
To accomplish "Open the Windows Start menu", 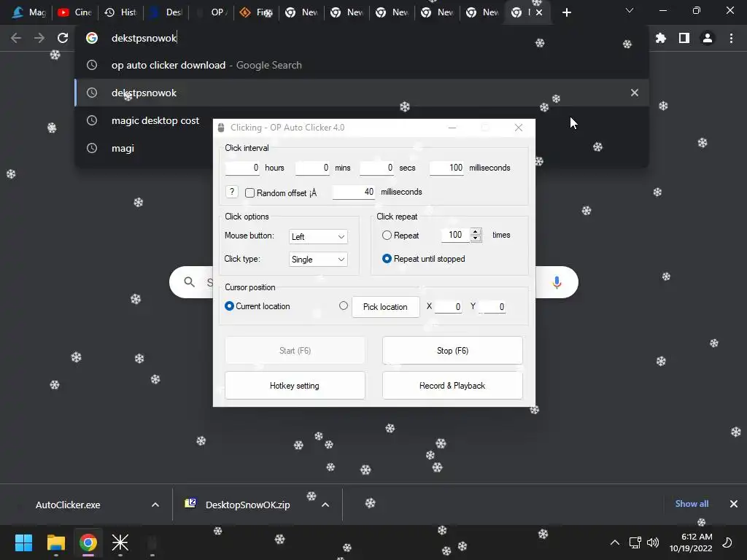I will point(23,542).
